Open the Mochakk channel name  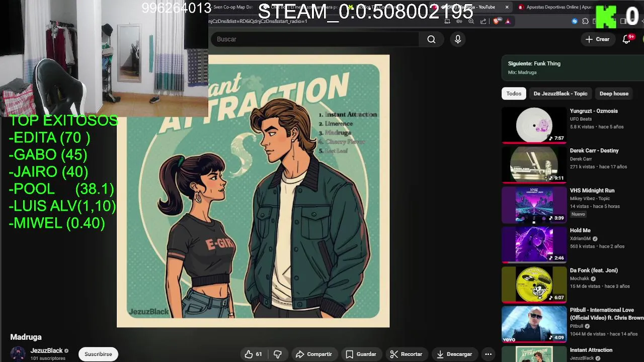click(581, 279)
